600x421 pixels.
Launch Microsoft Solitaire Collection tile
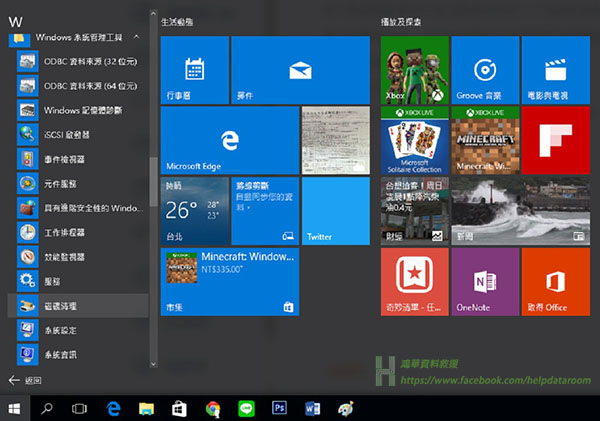414,141
